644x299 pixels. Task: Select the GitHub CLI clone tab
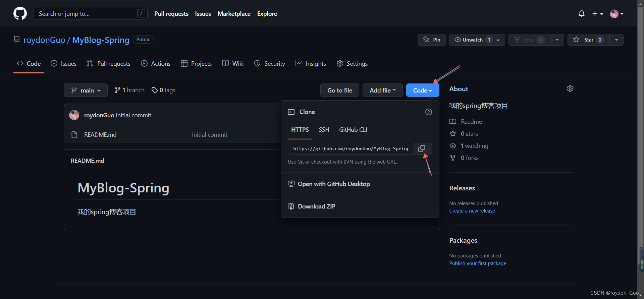click(x=353, y=130)
